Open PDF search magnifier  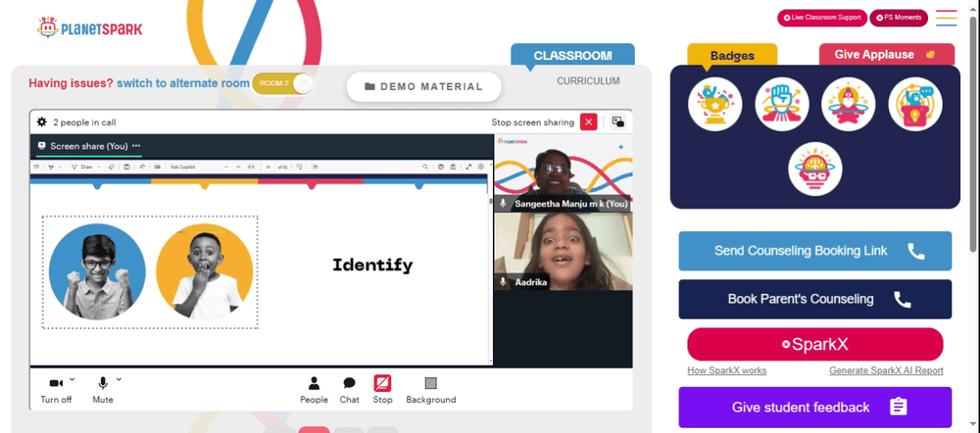tap(425, 167)
